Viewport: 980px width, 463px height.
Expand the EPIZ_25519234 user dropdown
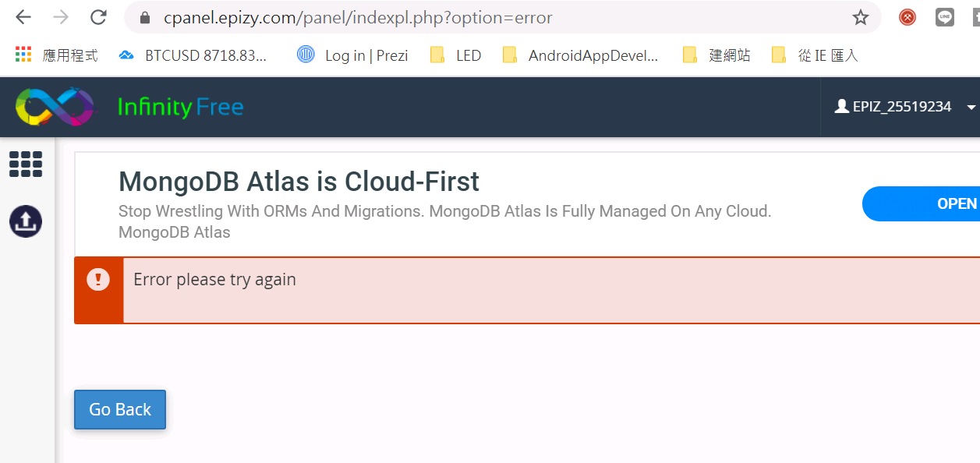[906, 107]
